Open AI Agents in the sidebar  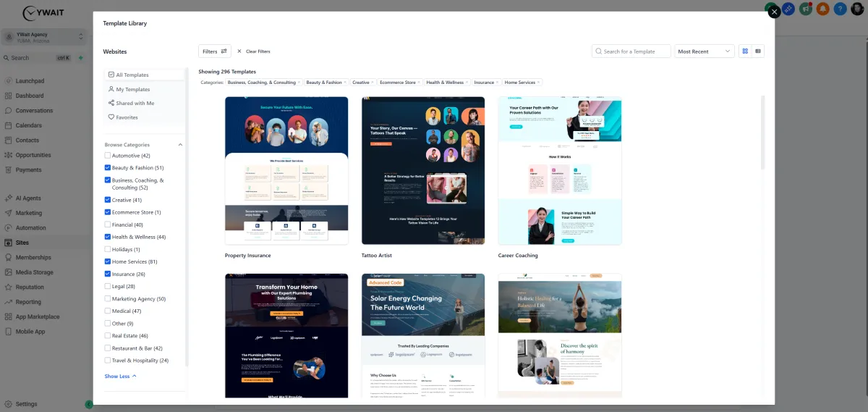(x=28, y=198)
